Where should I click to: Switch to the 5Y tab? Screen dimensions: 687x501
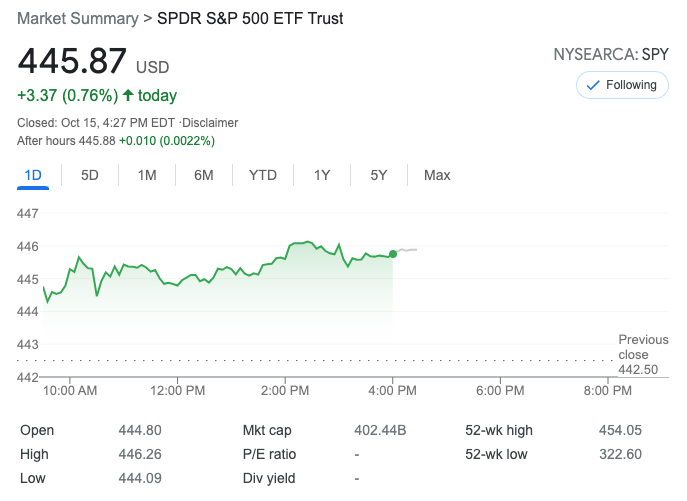pyautogui.click(x=379, y=175)
